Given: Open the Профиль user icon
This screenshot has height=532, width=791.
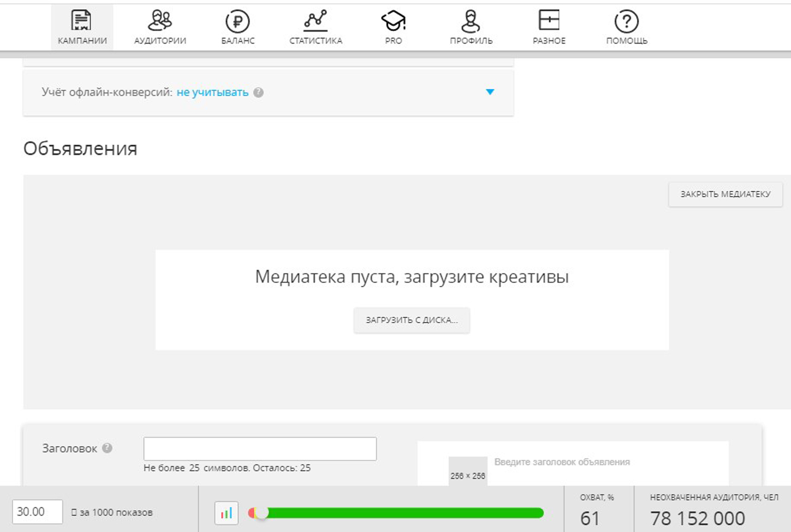Looking at the screenshot, I should (471, 22).
